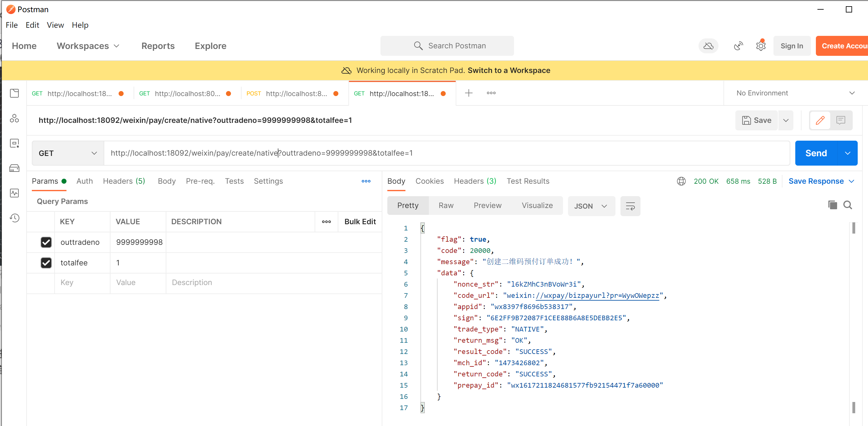The width and height of the screenshot is (868, 426).
Task: Switch response view to Raw
Action: (446, 206)
